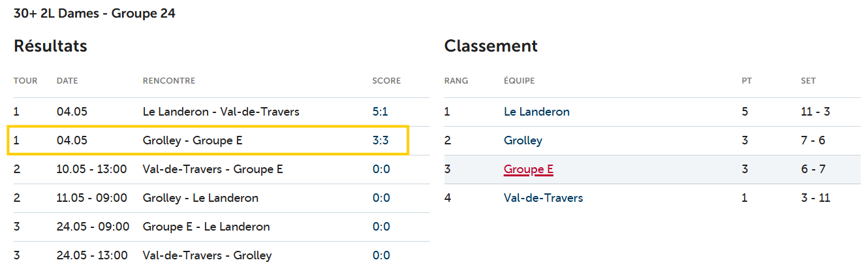Click the 11 - 3 set record
868x275 pixels.
click(815, 112)
